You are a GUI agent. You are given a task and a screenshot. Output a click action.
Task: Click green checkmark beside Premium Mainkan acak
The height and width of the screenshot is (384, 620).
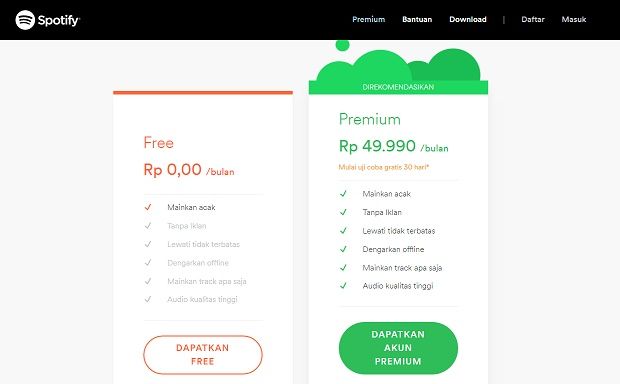[343, 194]
